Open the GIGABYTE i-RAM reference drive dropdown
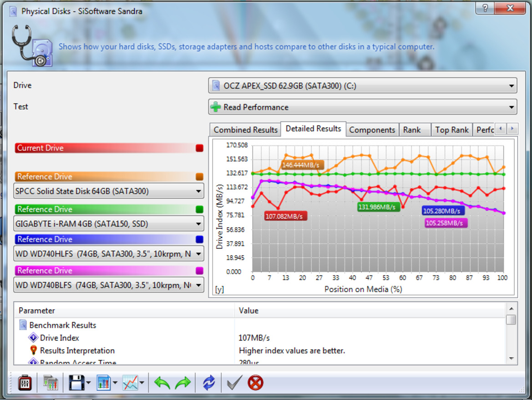This screenshot has width=532, height=400. [x=109, y=224]
